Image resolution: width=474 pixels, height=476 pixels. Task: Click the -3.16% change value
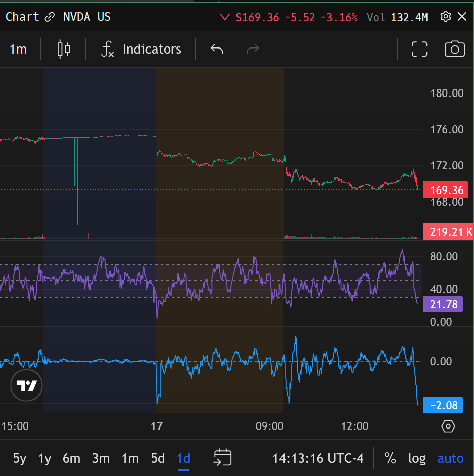(x=339, y=17)
